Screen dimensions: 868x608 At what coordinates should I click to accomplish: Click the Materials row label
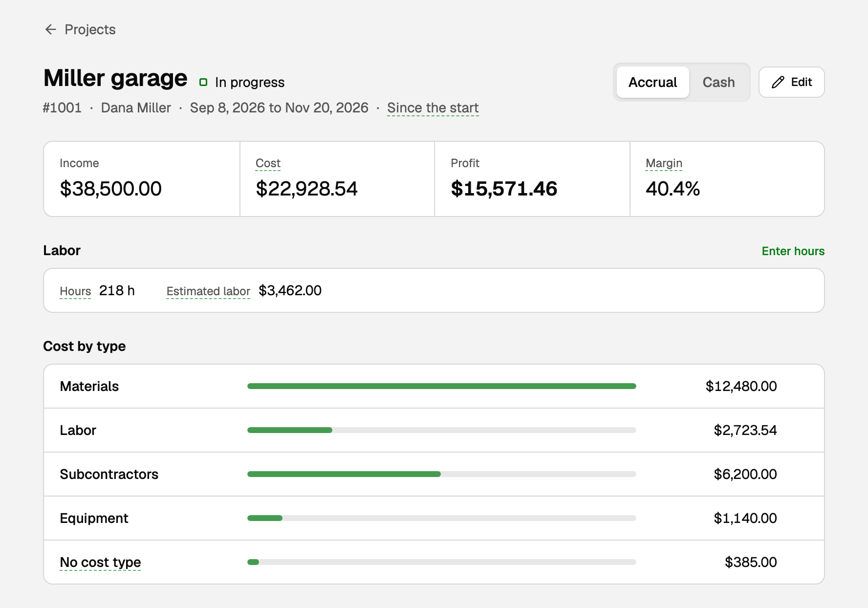tap(89, 386)
